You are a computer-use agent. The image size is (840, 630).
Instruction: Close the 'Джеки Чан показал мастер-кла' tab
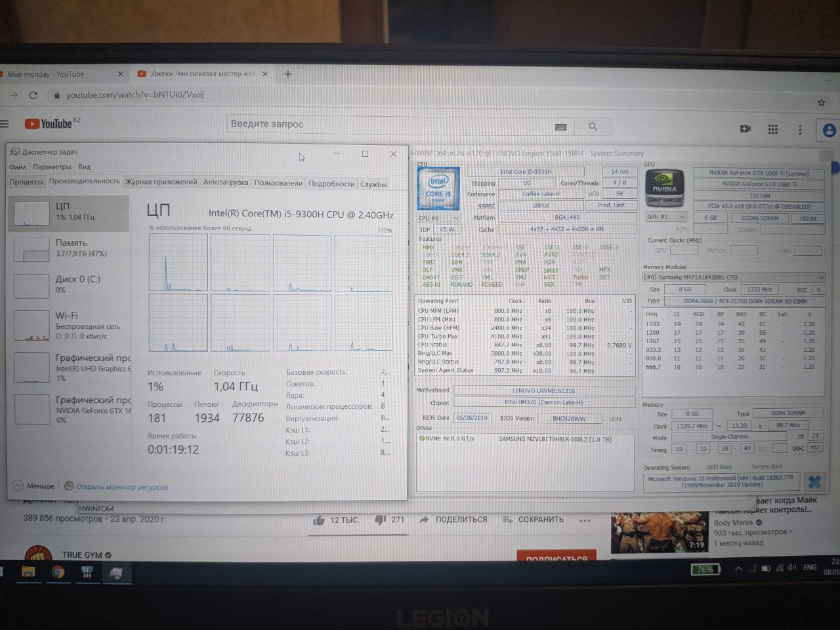tap(265, 74)
